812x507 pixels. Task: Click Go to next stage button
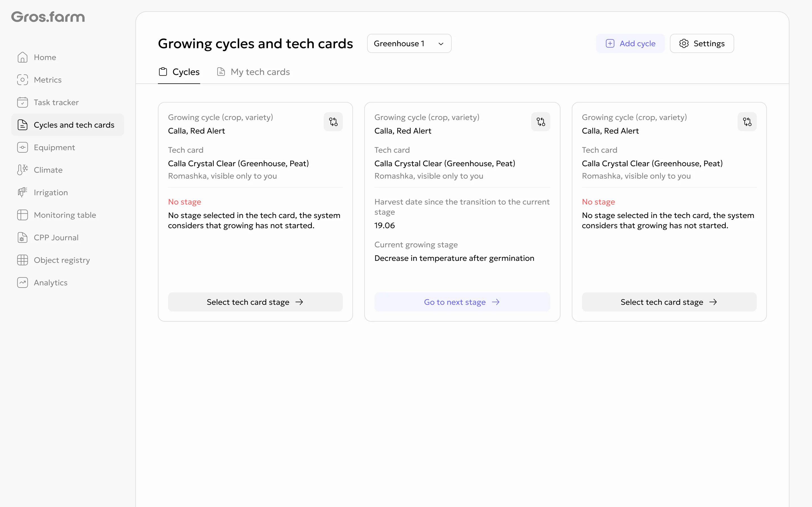pyautogui.click(x=462, y=302)
